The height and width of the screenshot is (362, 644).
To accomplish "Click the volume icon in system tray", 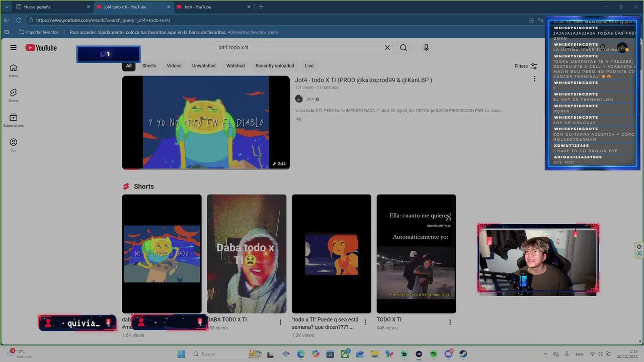I will pyautogui.click(x=600, y=354).
